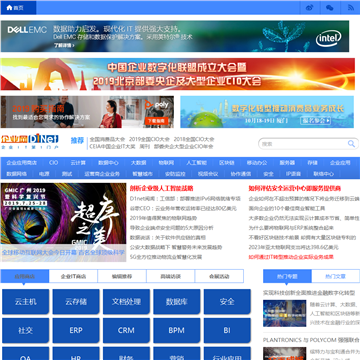Click the GMIC 广州 2019 carousel image
This screenshot has height=360, width=360.
click(x=63, y=222)
